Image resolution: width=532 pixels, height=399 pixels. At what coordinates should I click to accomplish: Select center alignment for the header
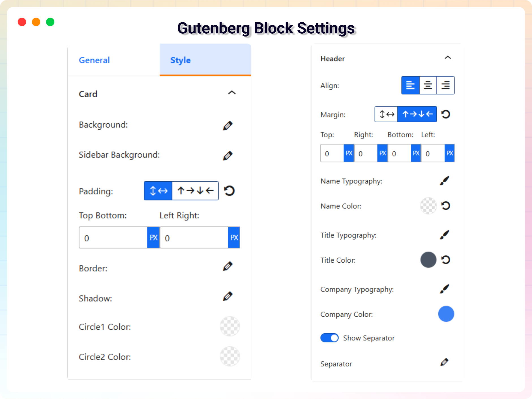coord(428,85)
